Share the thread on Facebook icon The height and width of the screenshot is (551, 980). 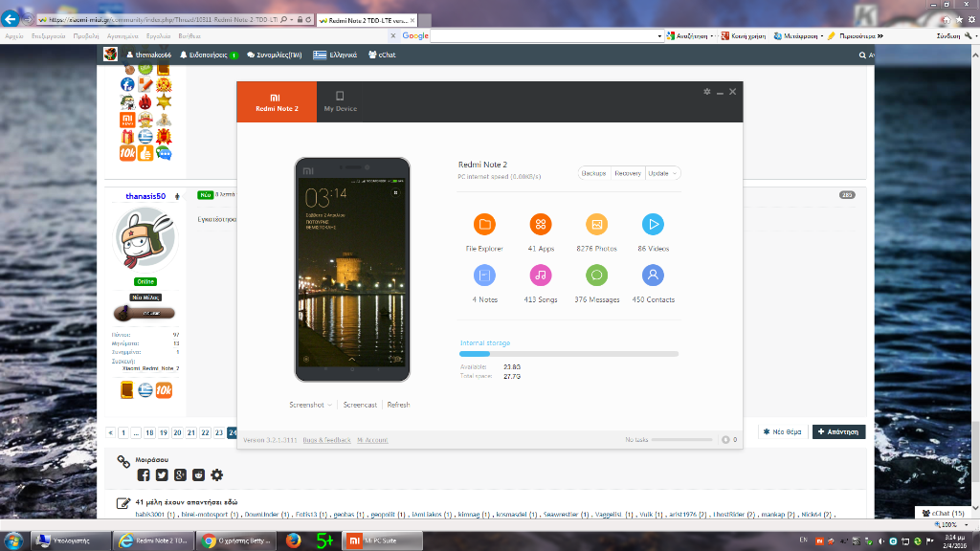pyautogui.click(x=144, y=475)
